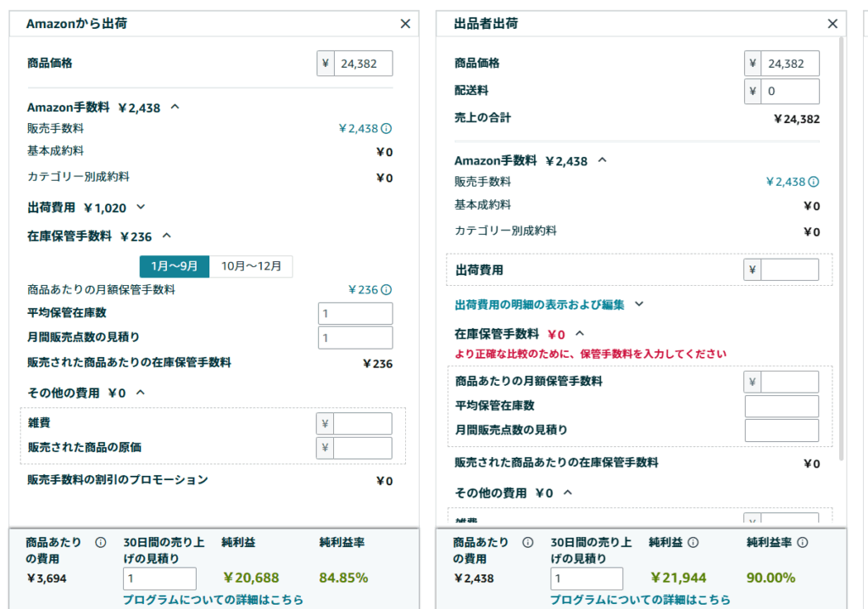Viewport: 868px width, 609px height.
Task: Click info icon next to 月額保管手数料 ¥236
Action: (387, 290)
